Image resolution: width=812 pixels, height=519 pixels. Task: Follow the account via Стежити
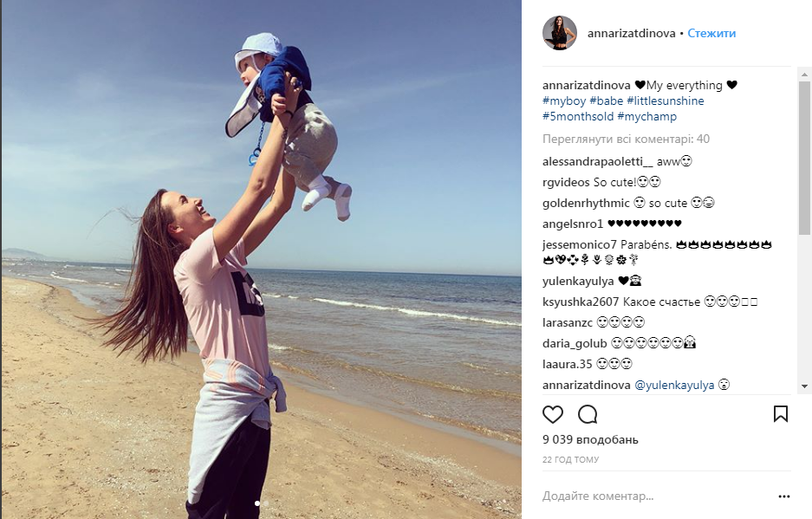point(711,33)
